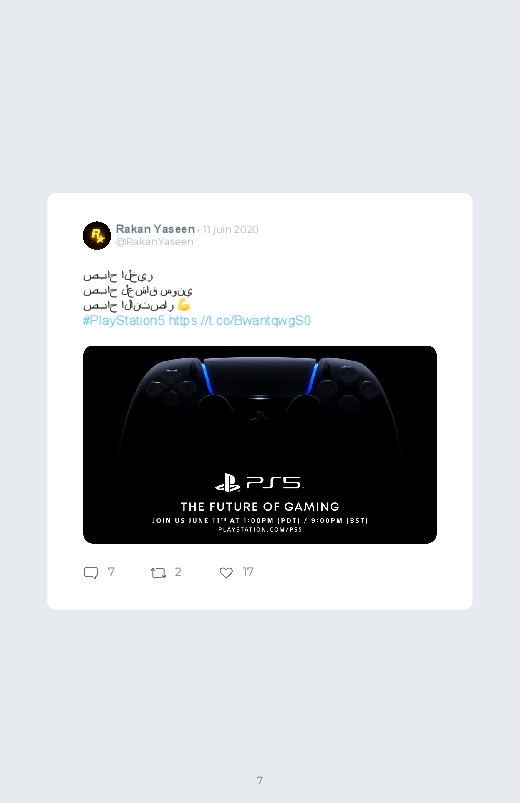Click the 11 juin 2020 date

coord(231,229)
